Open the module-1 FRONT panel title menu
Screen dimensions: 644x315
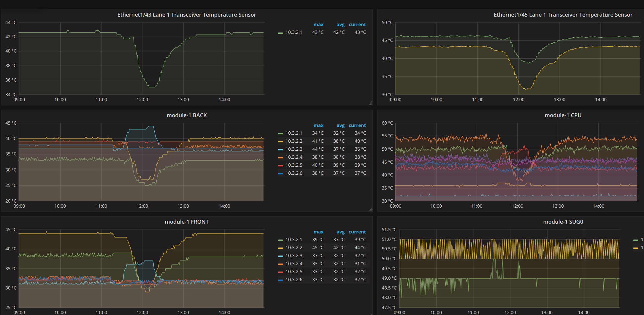pos(187,222)
